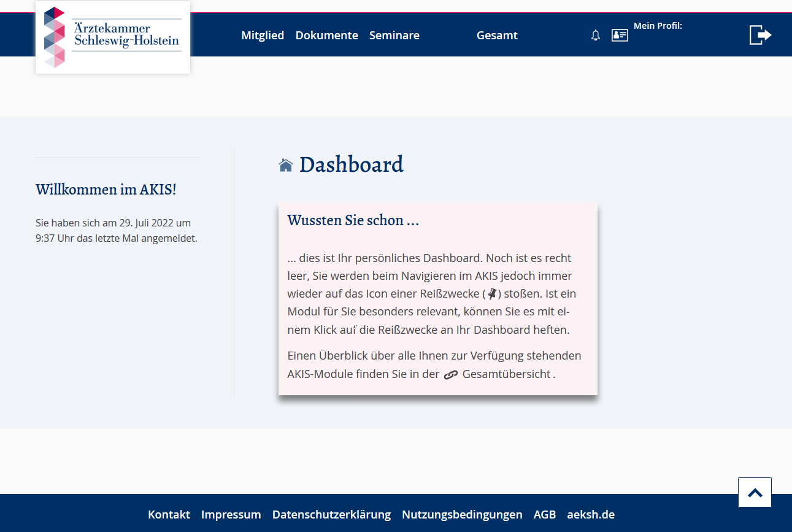Open the Seminare menu
This screenshot has width=792, height=532.
[394, 35]
